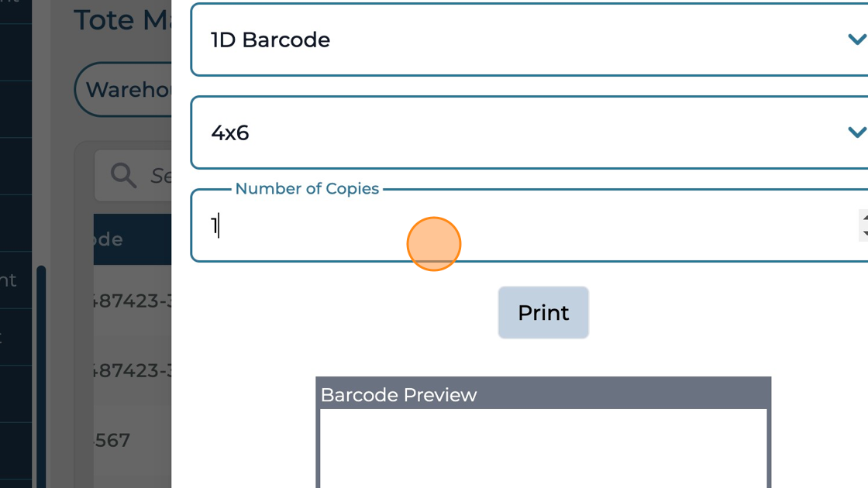This screenshot has width=868, height=488.
Task: Open the 4x6 size dropdown
Action: 527,132
